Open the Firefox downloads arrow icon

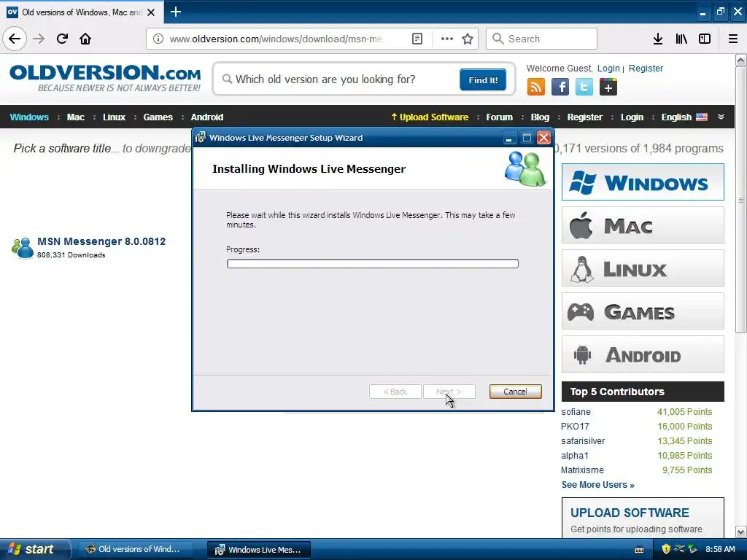[658, 39]
